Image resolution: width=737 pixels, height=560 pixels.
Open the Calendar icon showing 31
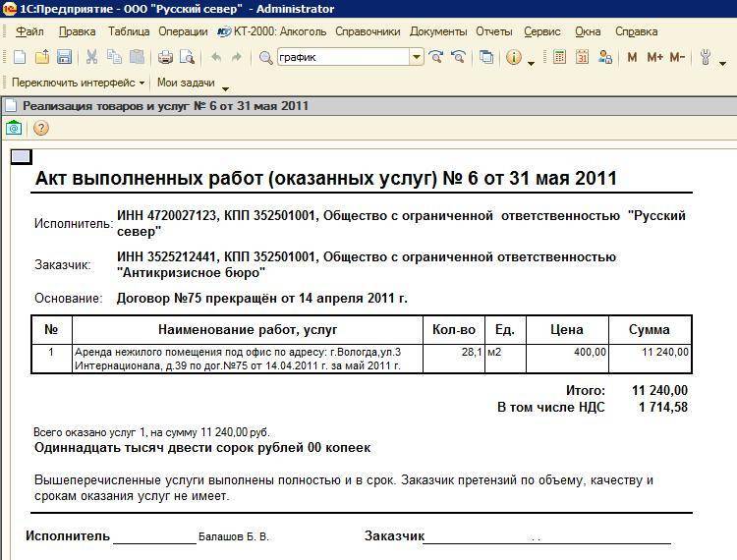click(582, 58)
